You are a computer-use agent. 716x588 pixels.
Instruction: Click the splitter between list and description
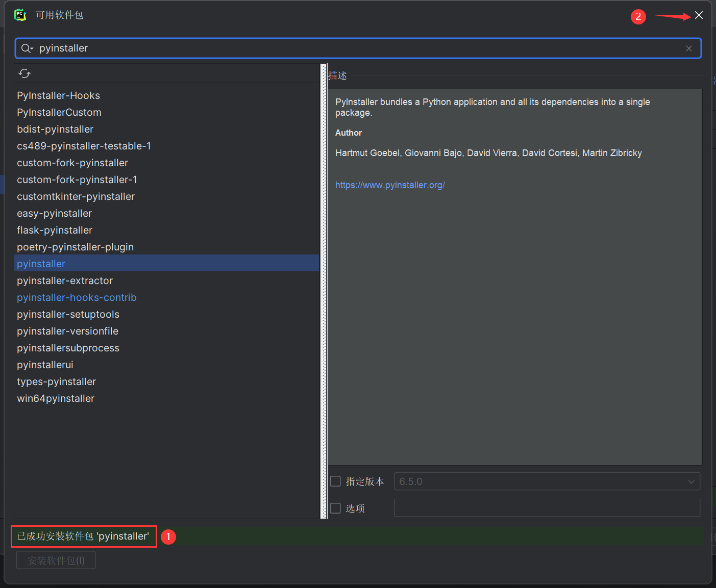tap(324, 291)
